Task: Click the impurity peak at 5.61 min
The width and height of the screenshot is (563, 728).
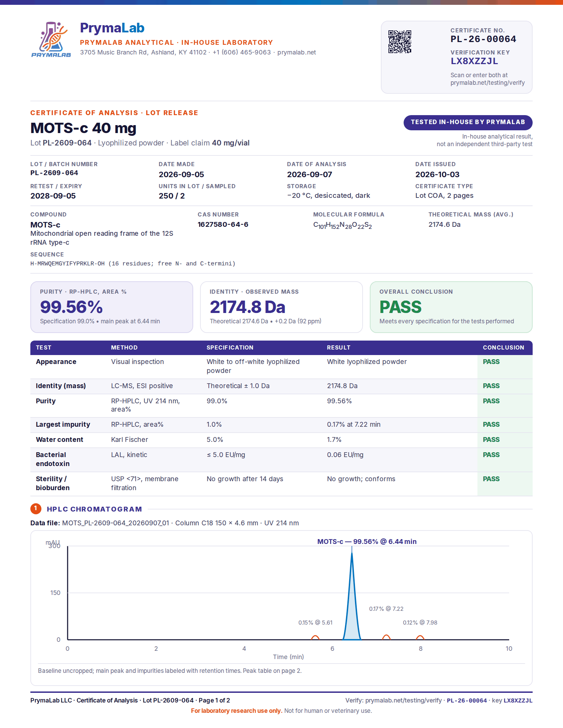Action: tap(315, 638)
